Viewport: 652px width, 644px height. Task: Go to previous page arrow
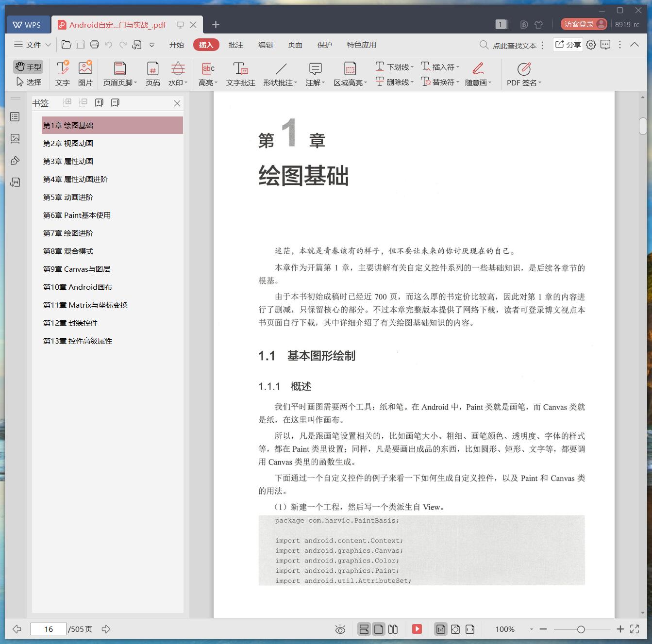click(17, 629)
